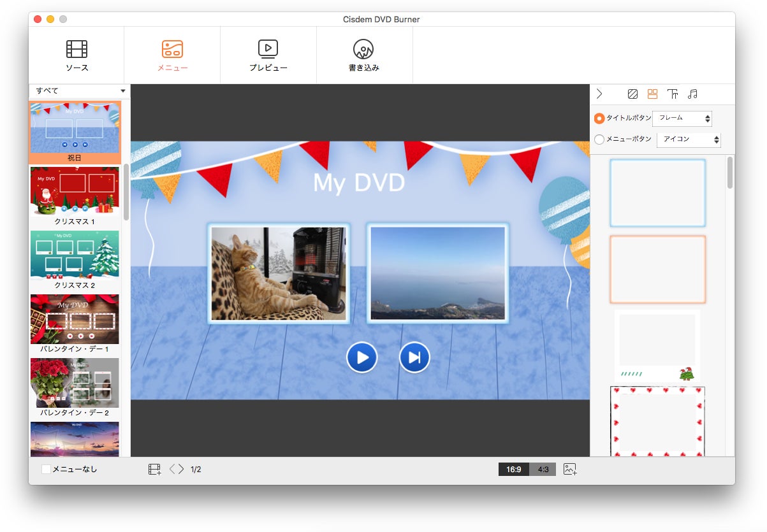
Task: Click the add background image icon in bottom bar
Action: (570, 470)
